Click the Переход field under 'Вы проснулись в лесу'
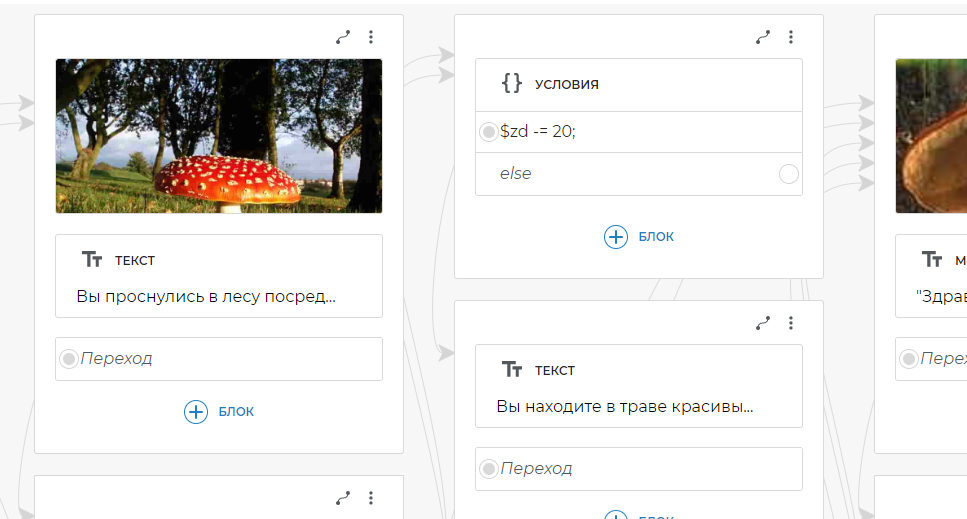 pos(219,359)
